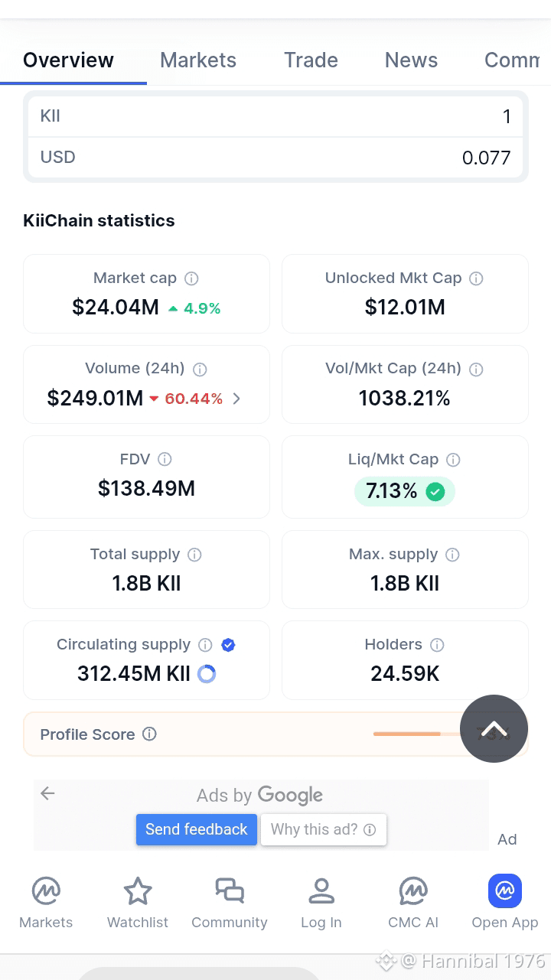
Task: Click info icon next to Holders
Action: [x=437, y=645]
